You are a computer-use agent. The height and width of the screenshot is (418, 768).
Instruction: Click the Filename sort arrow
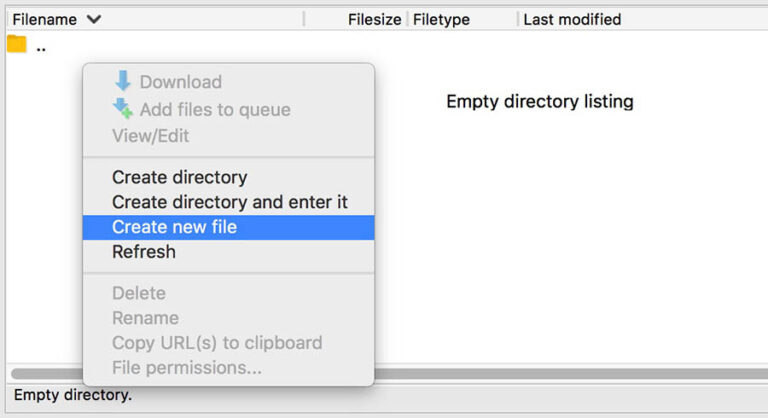(93, 19)
